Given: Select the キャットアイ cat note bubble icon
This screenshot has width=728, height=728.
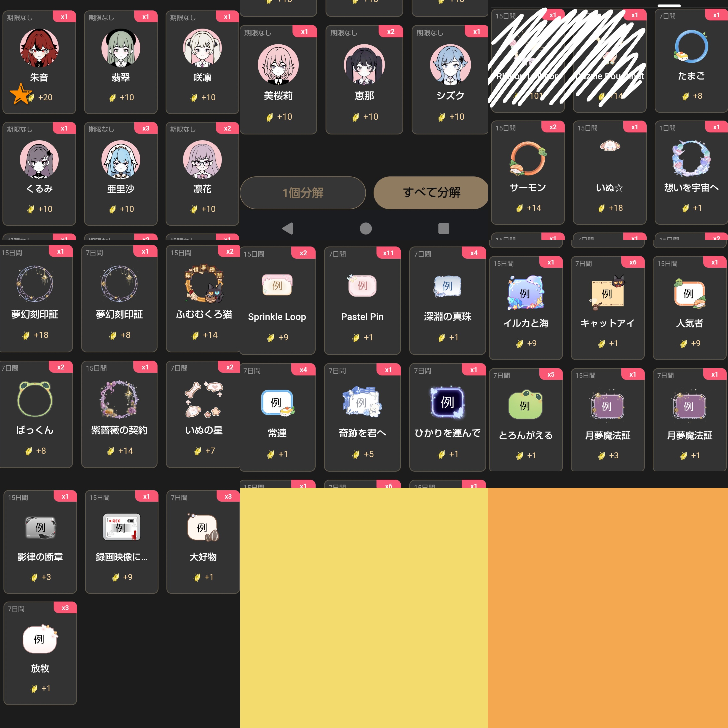Looking at the screenshot, I should pyautogui.click(x=607, y=293).
